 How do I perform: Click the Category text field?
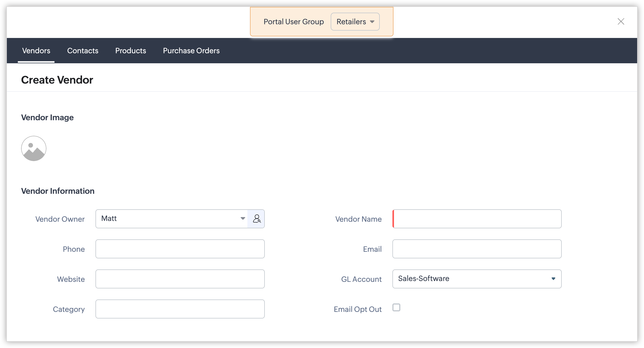(x=180, y=309)
